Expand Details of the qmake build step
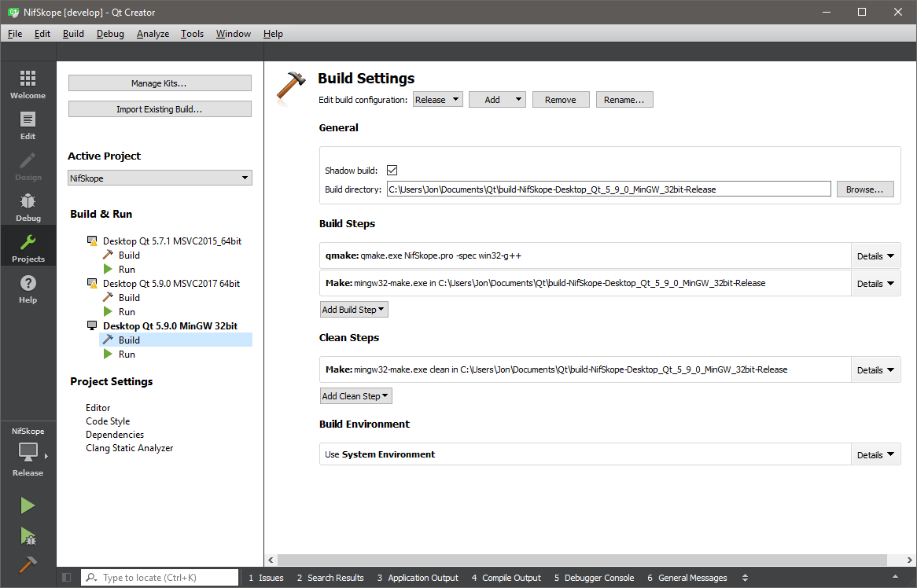 click(875, 256)
